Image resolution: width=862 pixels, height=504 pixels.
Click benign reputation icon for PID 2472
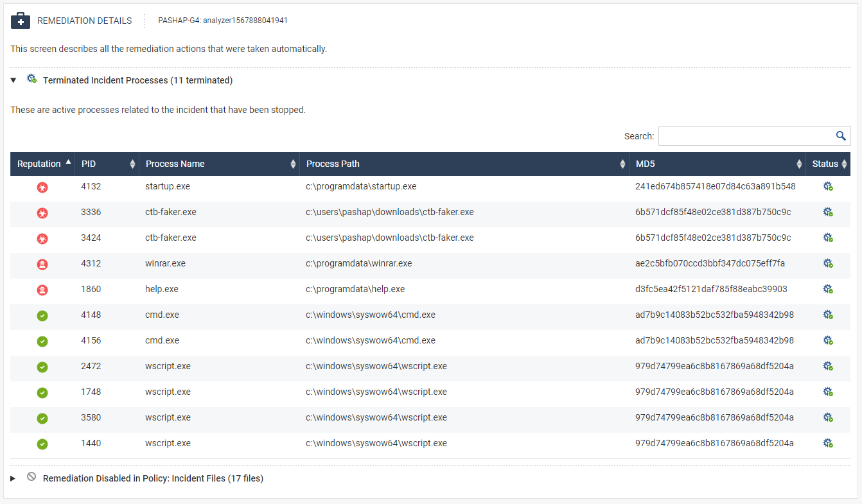[x=42, y=367]
